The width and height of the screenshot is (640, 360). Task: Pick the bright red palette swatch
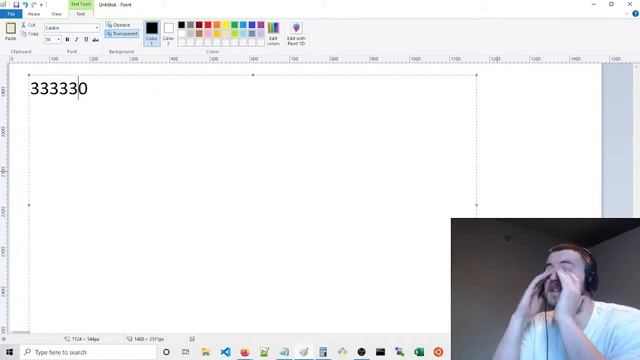[x=208, y=25]
